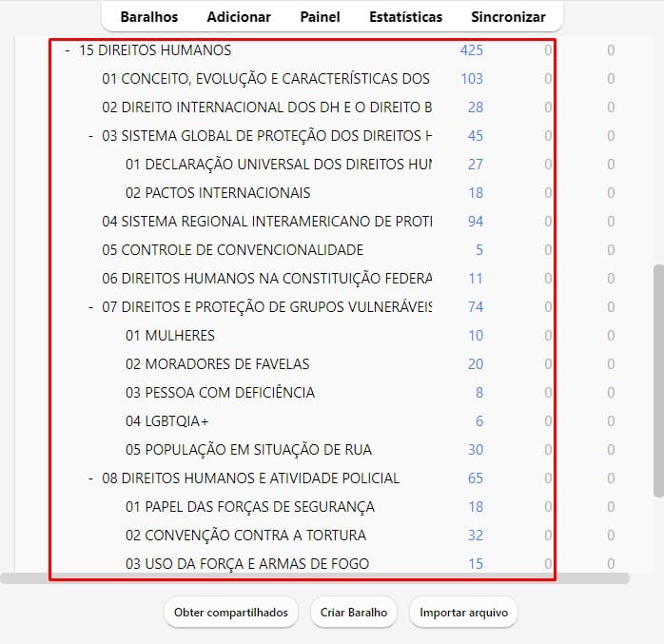
Task: Collapse 08 DIREITOS HUMANOS E ATIVIDADE POLICIAL
Action: tap(90, 478)
